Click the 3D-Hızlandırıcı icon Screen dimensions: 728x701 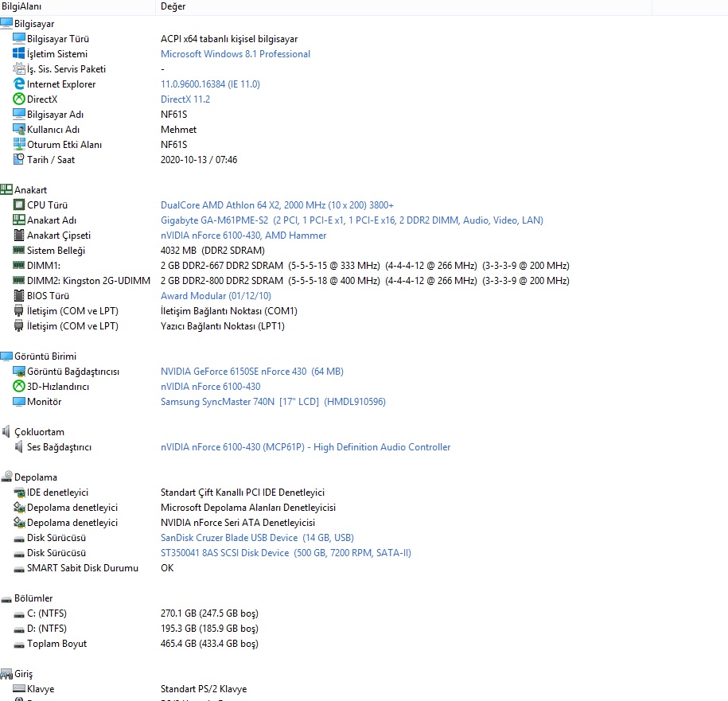pyautogui.click(x=20, y=387)
